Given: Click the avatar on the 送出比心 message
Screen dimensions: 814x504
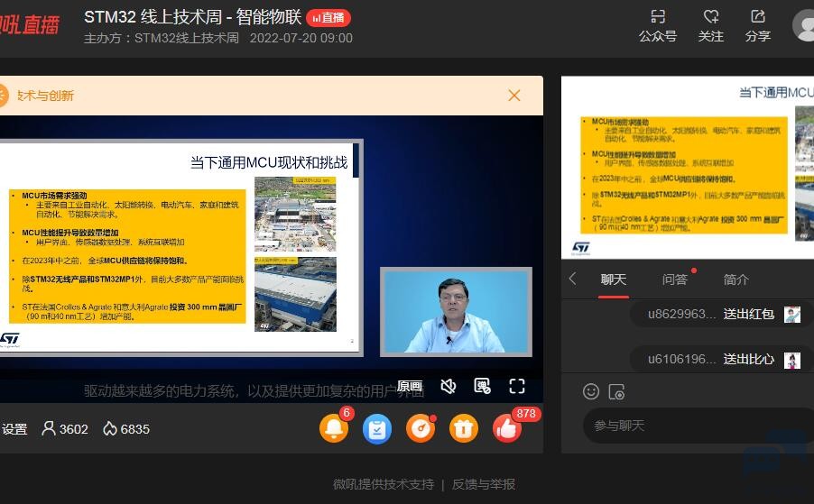Looking at the screenshot, I should tap(792, 360).
